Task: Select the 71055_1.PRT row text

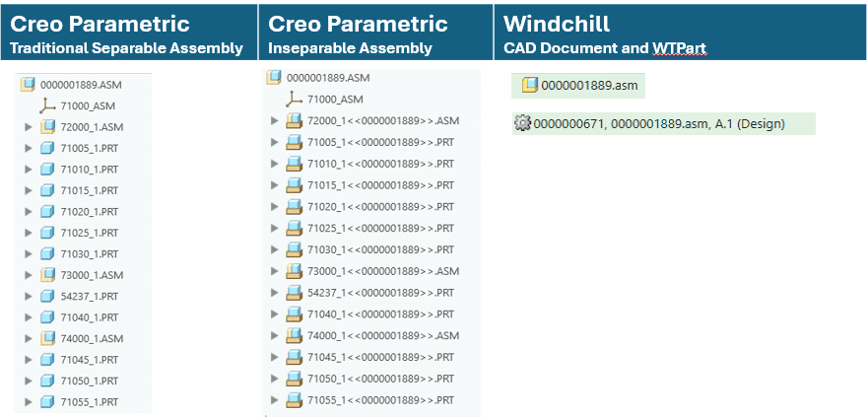Action: (x=90, y=402)
